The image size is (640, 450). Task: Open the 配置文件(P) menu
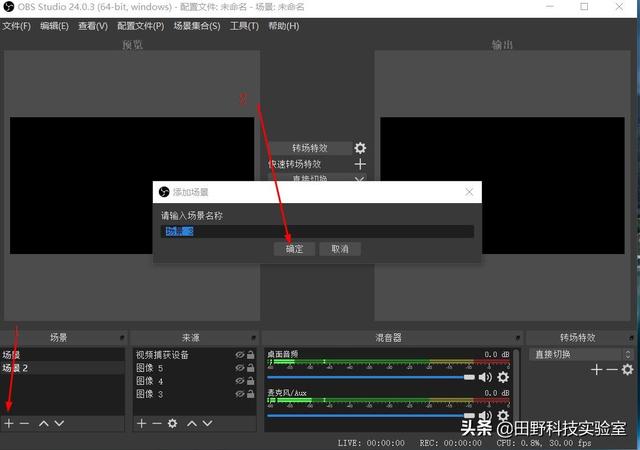pyautogui.click(x=141, y=26)
